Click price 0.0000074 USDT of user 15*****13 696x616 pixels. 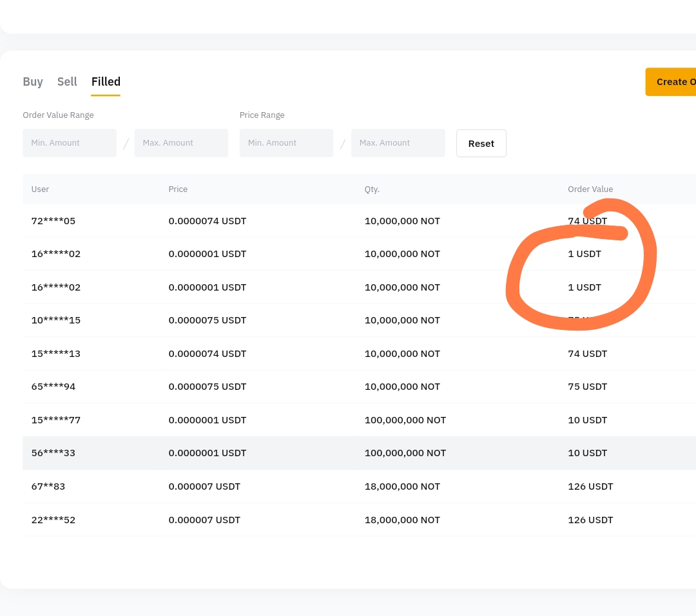point(208,354)
